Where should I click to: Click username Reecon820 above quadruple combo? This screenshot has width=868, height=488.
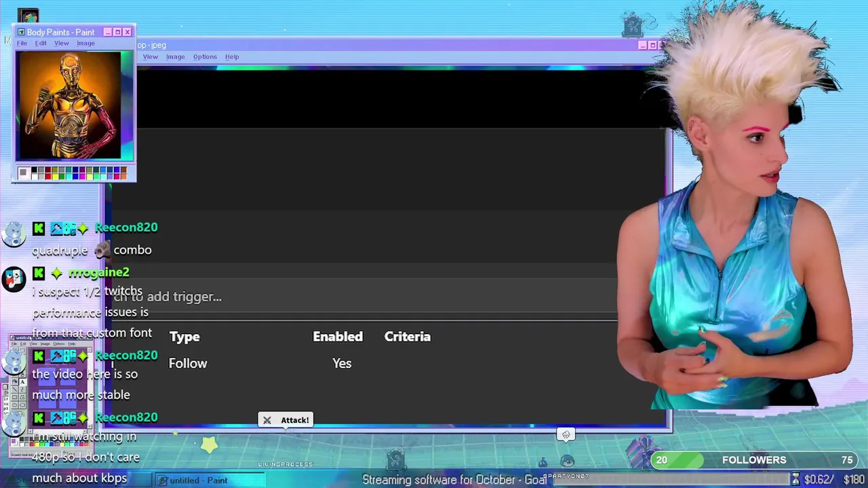126,228
